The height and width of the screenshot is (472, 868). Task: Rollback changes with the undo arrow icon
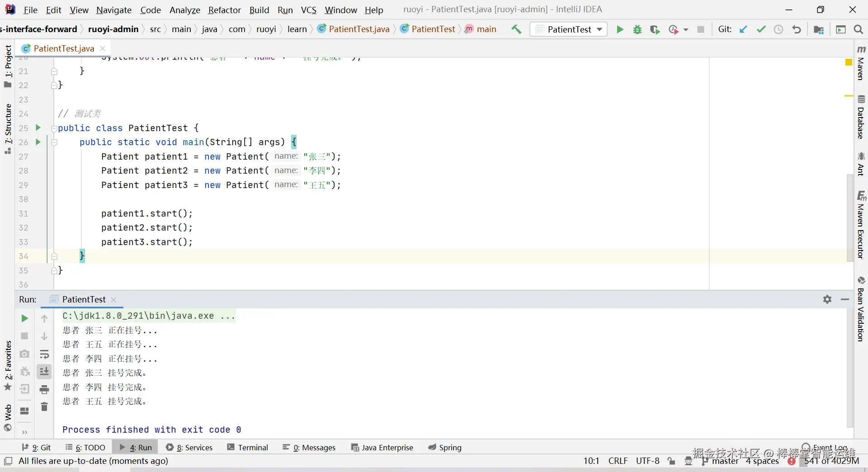797,29
